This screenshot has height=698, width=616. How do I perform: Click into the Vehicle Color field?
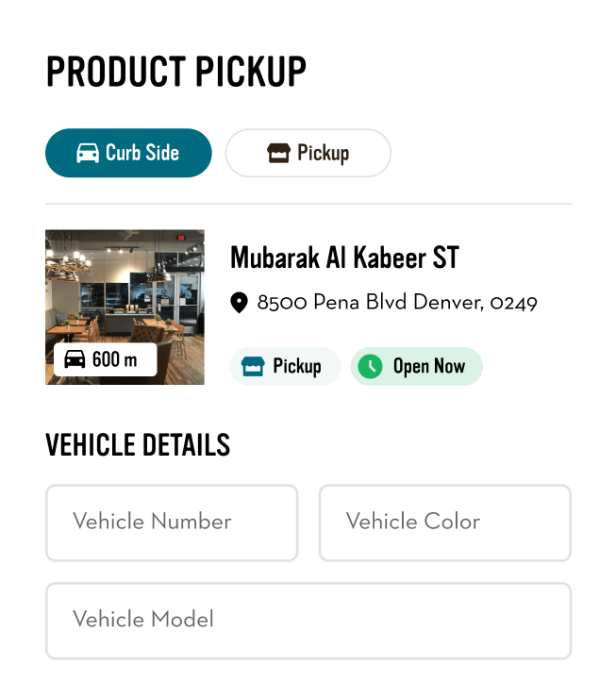point(444,523)
